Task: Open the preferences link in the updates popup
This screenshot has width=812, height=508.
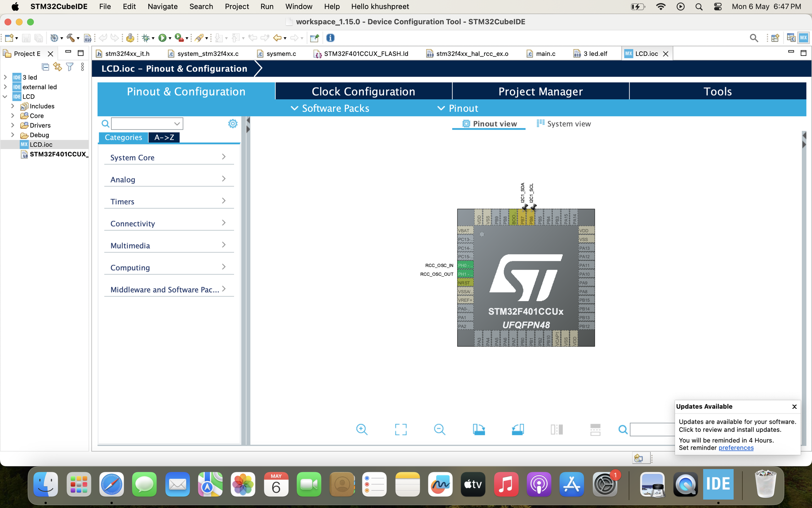Action: tap(736, 447)
